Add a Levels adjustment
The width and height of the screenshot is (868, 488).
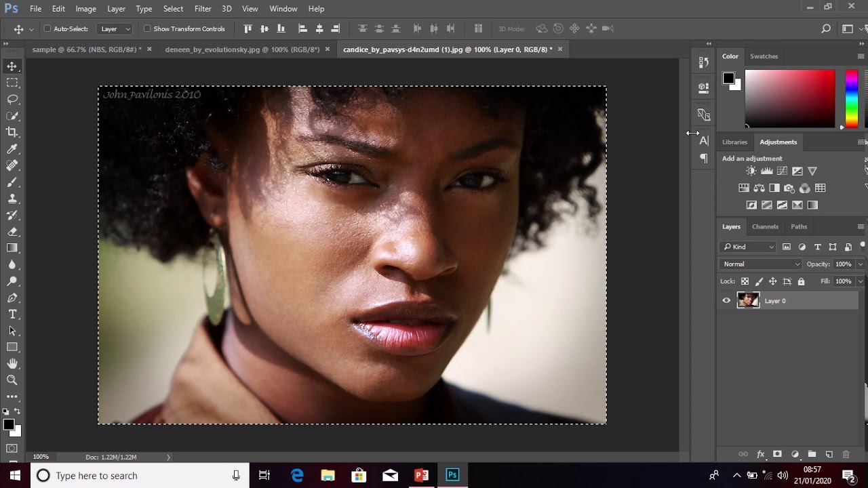[766, 171]
